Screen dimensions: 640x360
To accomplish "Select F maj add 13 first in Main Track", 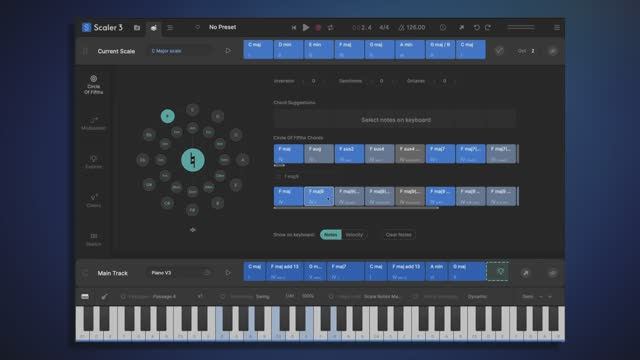I will (x=285, y=271).
